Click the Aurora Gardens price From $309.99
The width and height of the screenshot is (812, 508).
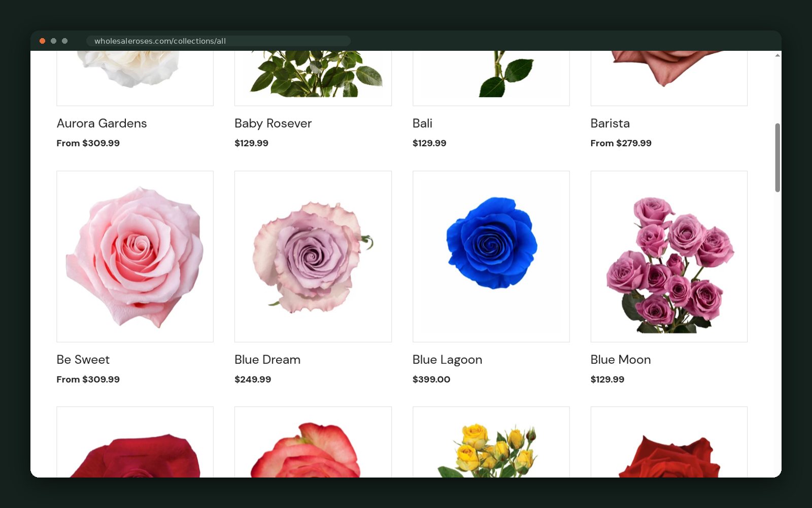tap(88, 143)
